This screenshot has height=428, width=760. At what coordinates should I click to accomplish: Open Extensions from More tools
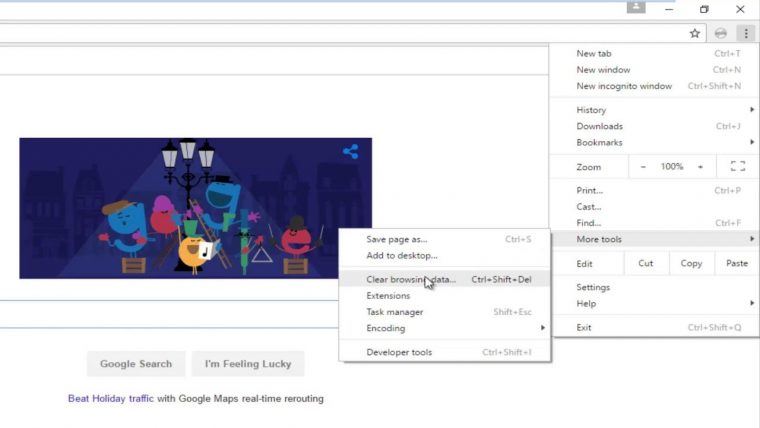445,296
